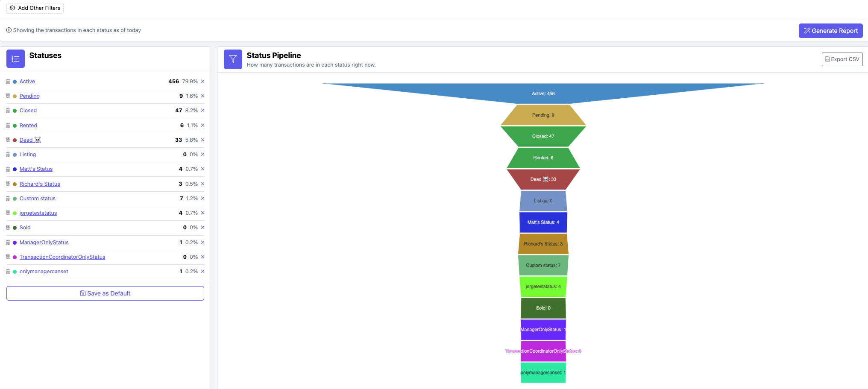Open the Rented status link
Image resolution: width=868 pixels, height=389 pixels.
(x=28, y=126)
